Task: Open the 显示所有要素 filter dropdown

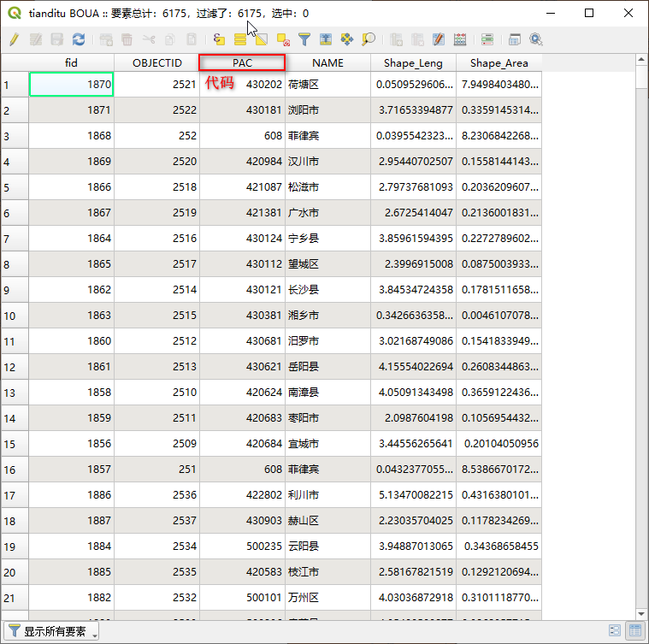Action: (53, 631)
